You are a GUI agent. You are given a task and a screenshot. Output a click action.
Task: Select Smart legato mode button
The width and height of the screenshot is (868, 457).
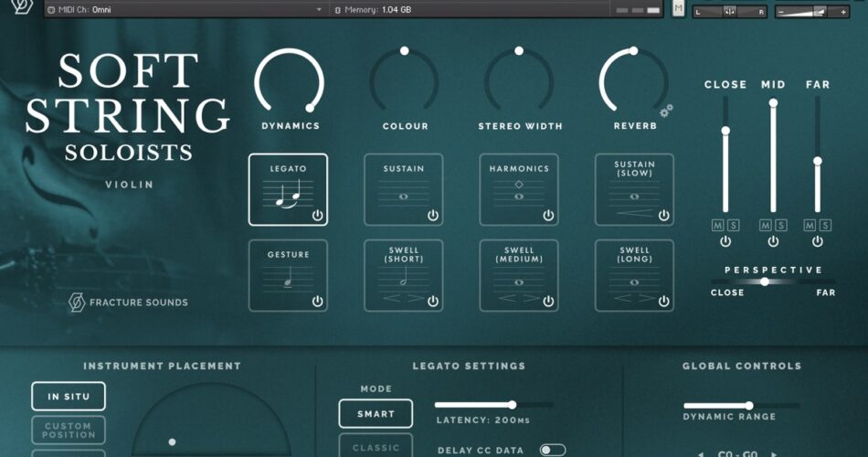[x=376, y=414]
